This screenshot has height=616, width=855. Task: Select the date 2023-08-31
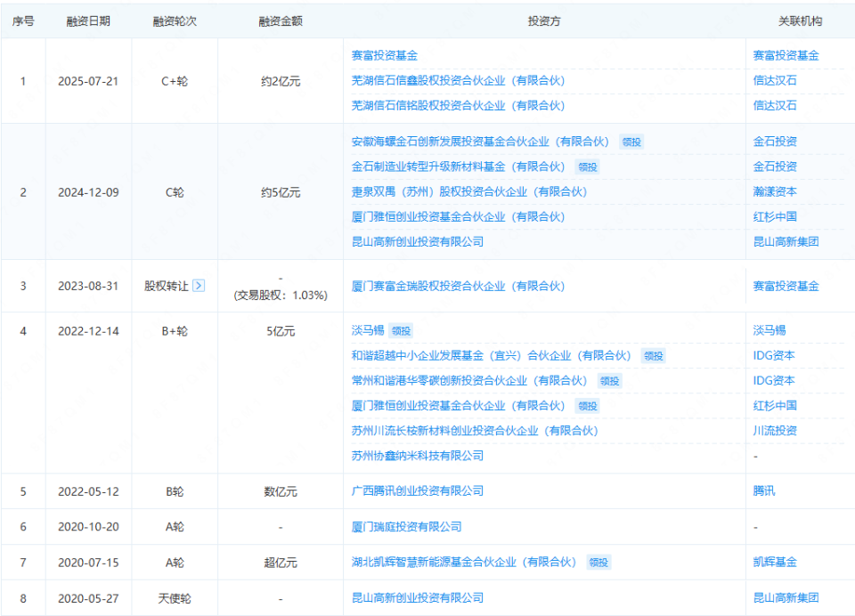[x=88, y=287]
